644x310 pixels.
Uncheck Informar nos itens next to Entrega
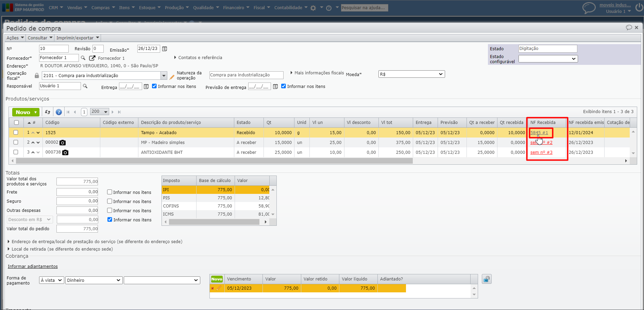pos(154,86)
